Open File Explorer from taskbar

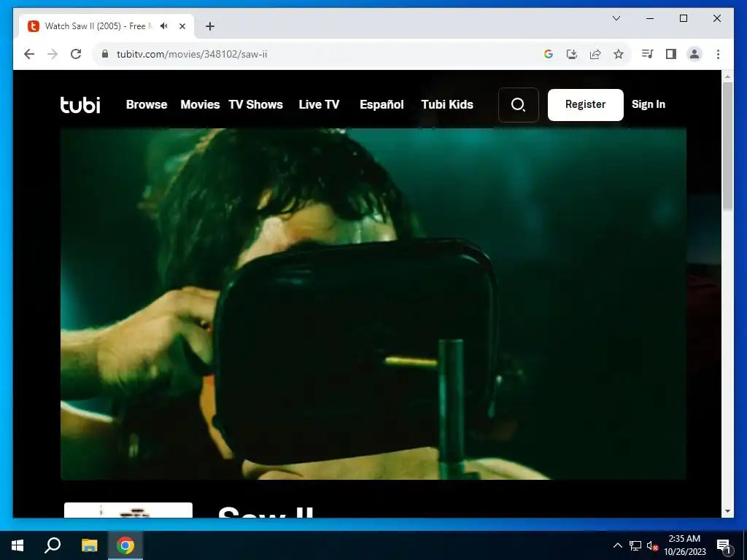point(89,545)
